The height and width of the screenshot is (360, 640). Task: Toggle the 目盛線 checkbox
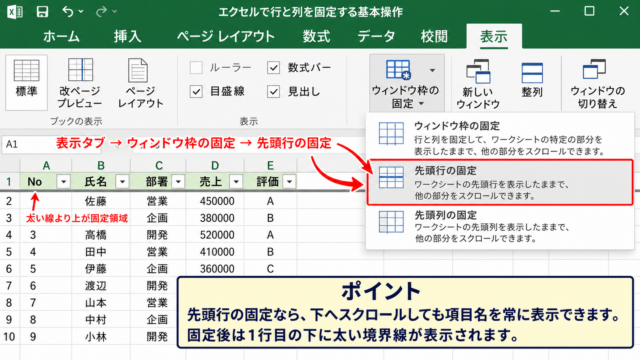click(x=196, y=91)
